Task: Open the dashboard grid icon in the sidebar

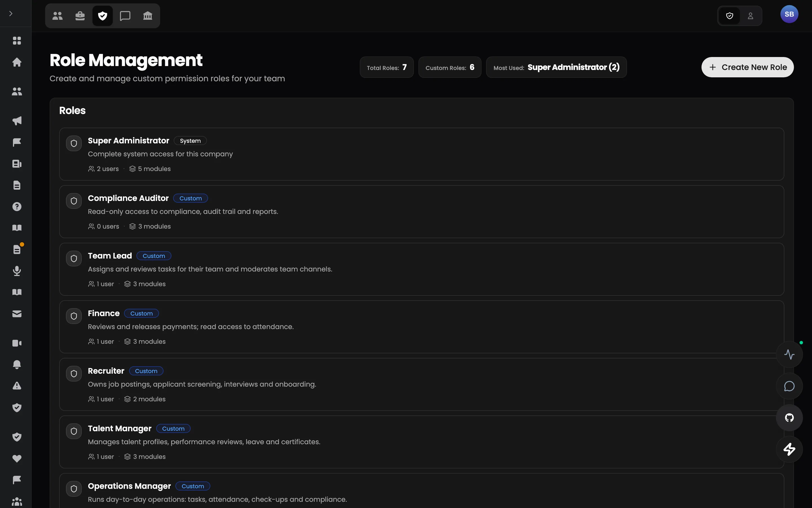Action: 17,41
